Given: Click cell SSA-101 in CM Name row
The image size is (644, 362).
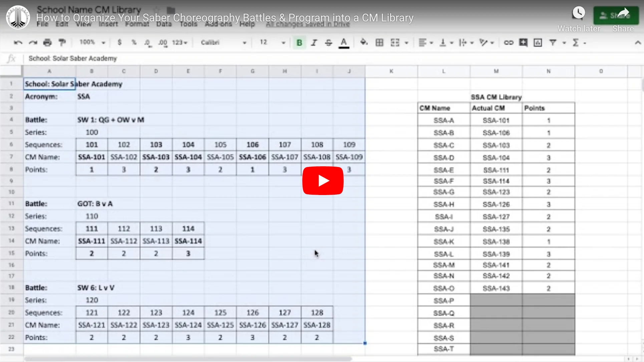Looking at the screenshot, I should coord(91,157).
